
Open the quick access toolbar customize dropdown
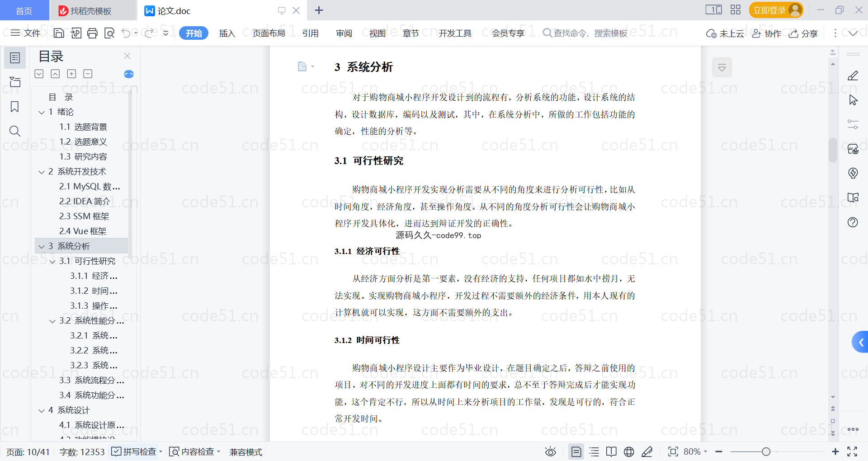[166, 33]
